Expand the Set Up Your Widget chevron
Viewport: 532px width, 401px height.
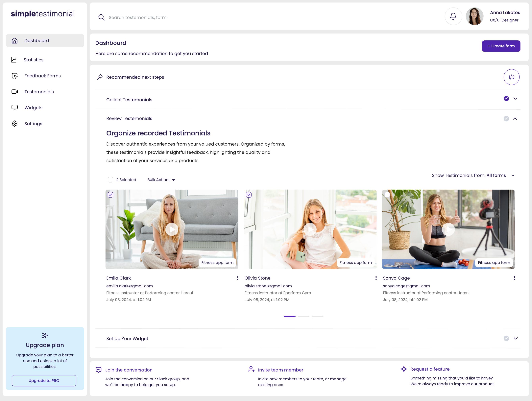pyautogui.click(x=516, y=339)
